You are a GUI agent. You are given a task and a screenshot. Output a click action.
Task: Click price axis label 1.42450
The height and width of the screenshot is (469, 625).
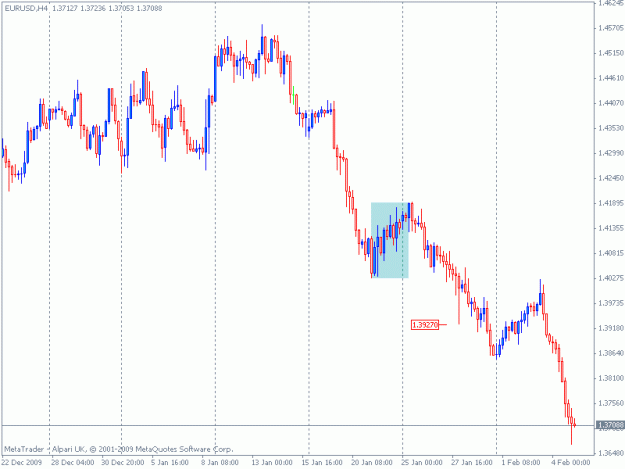(611, 178)
